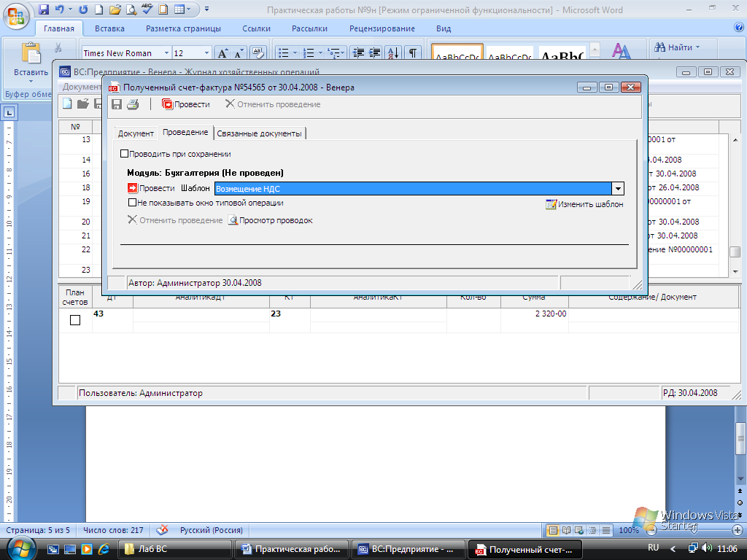747x560 pixels.
Task: Click the Microsoft Office round button
Action: click(16, 16)
